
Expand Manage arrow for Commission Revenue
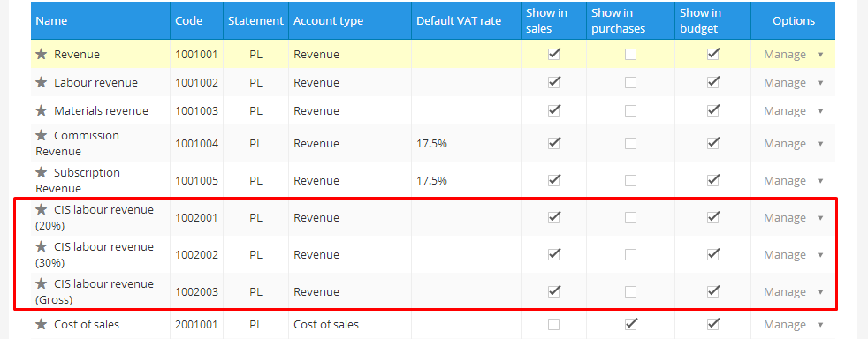point(820,144)
